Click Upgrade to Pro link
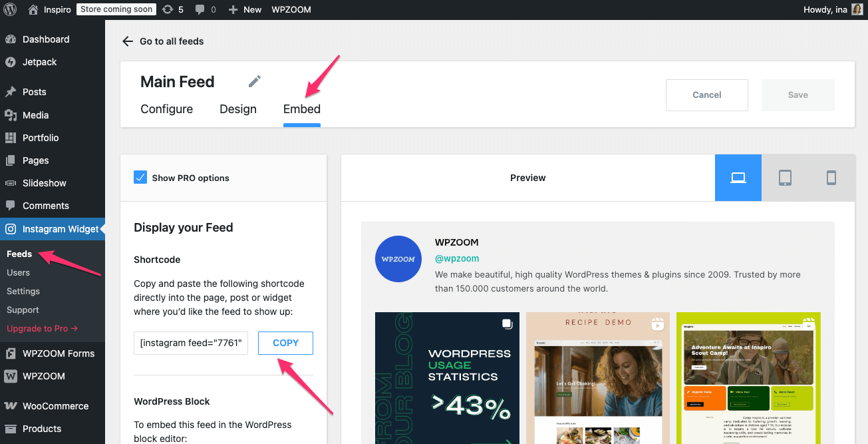This screenshot has height=444, width=868. click(x=42, y=328)
